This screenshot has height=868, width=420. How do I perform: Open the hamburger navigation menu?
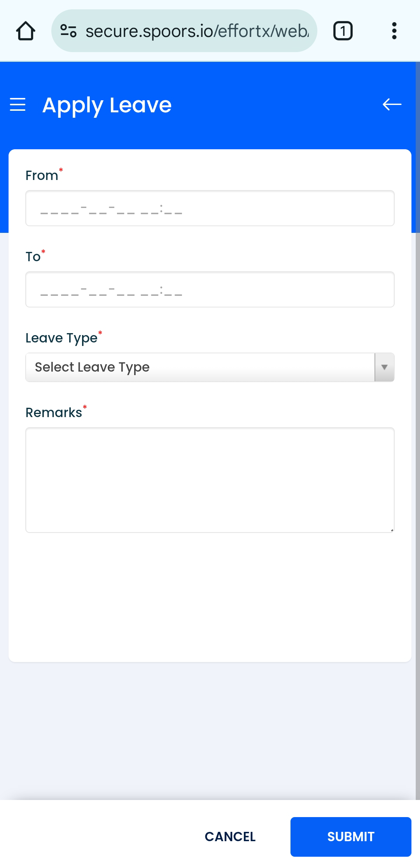18,105
